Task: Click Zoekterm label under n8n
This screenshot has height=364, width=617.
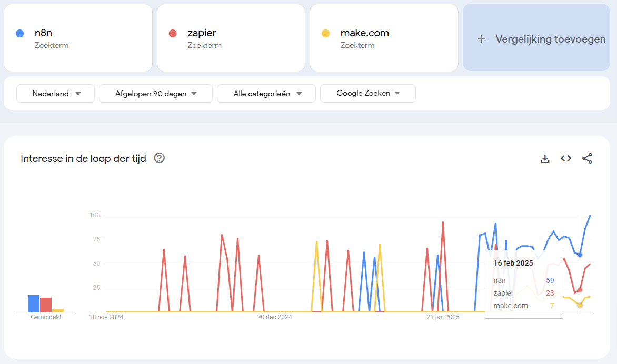Action: click(x=52, y=45)
